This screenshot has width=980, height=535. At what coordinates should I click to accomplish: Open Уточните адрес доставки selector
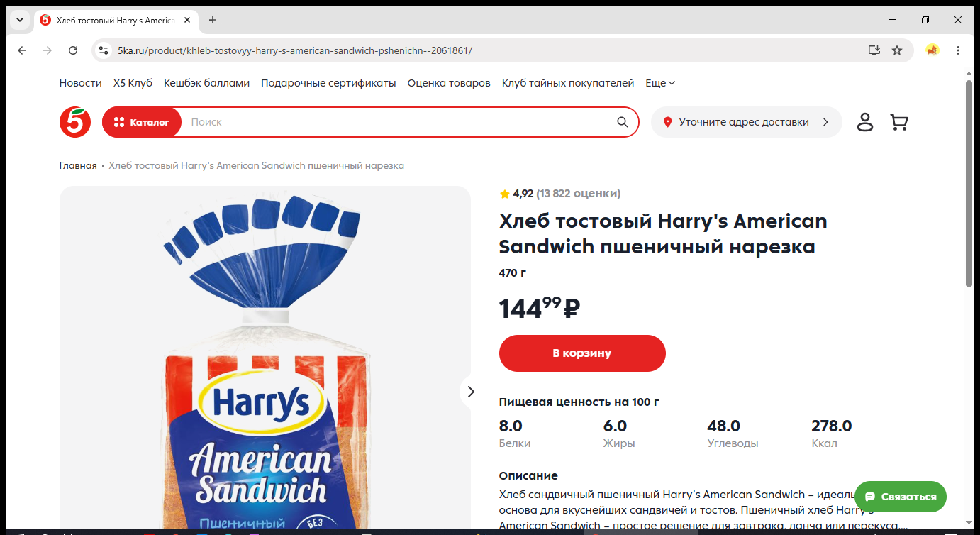[747, 122]
